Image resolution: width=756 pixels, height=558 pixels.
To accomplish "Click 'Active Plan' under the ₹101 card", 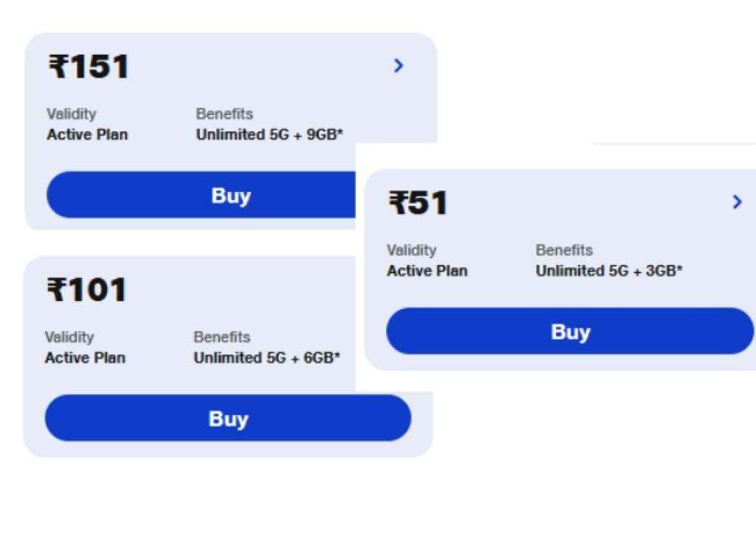I will click(86, 358).
